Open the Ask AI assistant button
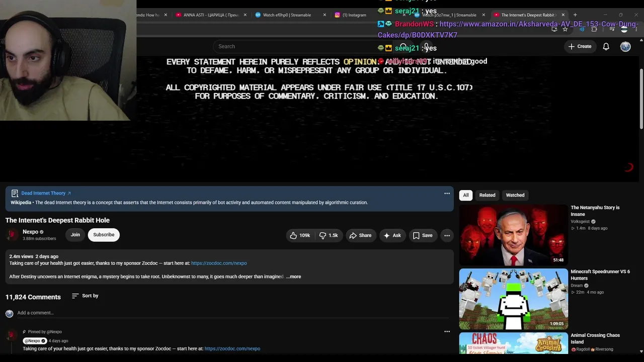 click(x=392, y=235)
